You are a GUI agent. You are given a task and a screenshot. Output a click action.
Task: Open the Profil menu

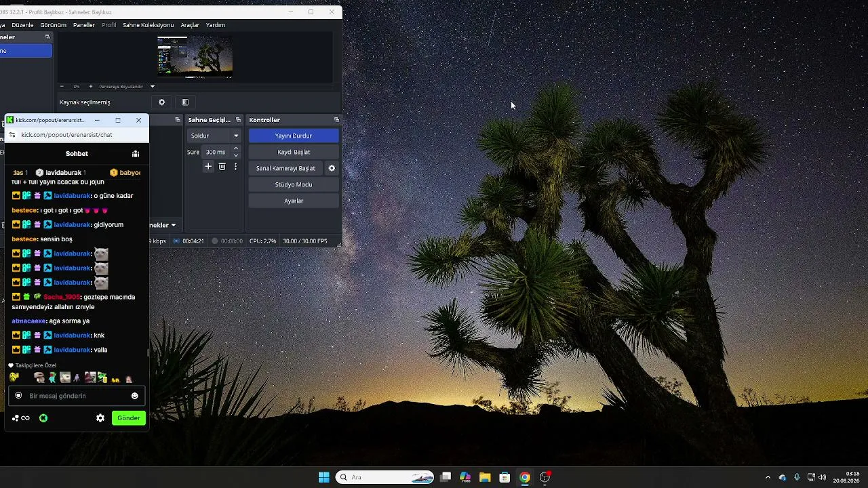(109, 25)
